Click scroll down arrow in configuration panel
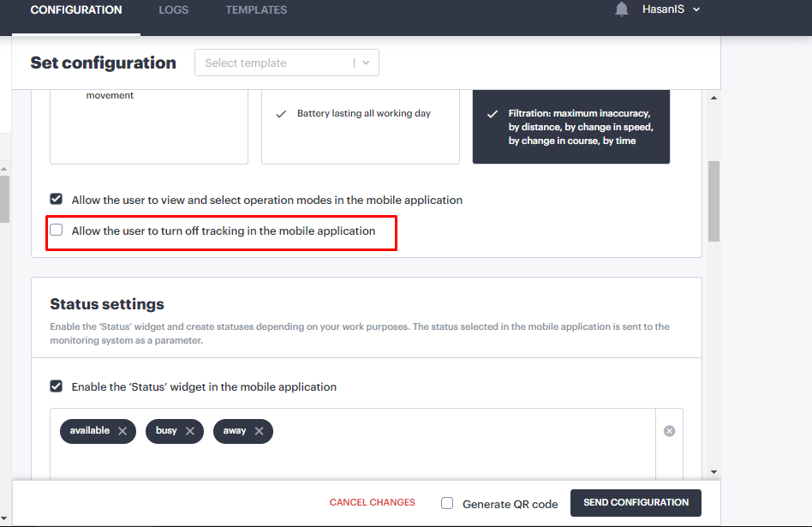 pos(713,471)
